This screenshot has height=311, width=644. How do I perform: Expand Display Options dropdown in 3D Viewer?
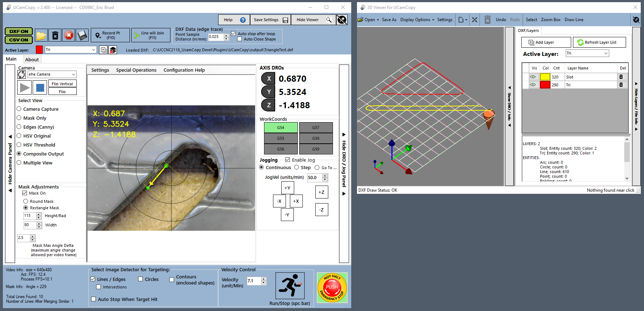coord(433,20)
